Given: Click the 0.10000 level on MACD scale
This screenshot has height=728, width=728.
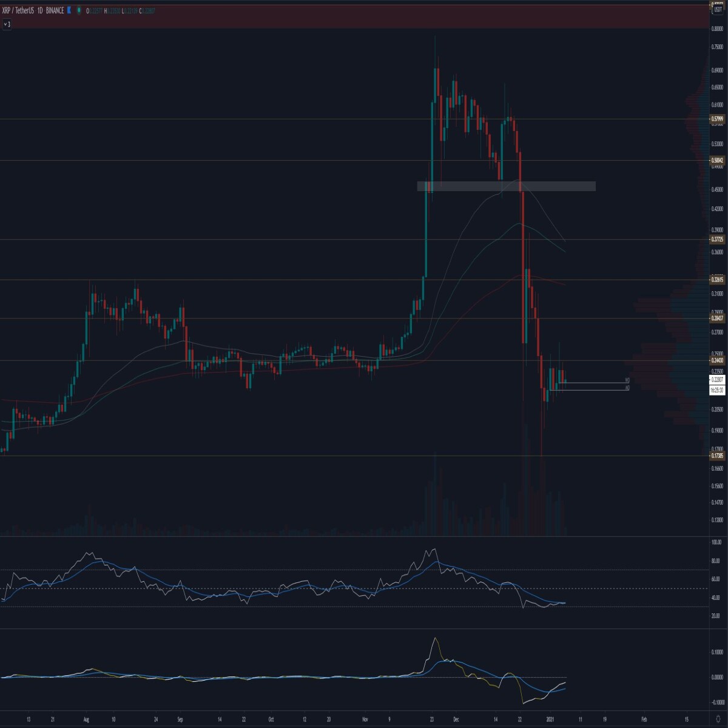Looking at the screenshot, I should 717,652.
